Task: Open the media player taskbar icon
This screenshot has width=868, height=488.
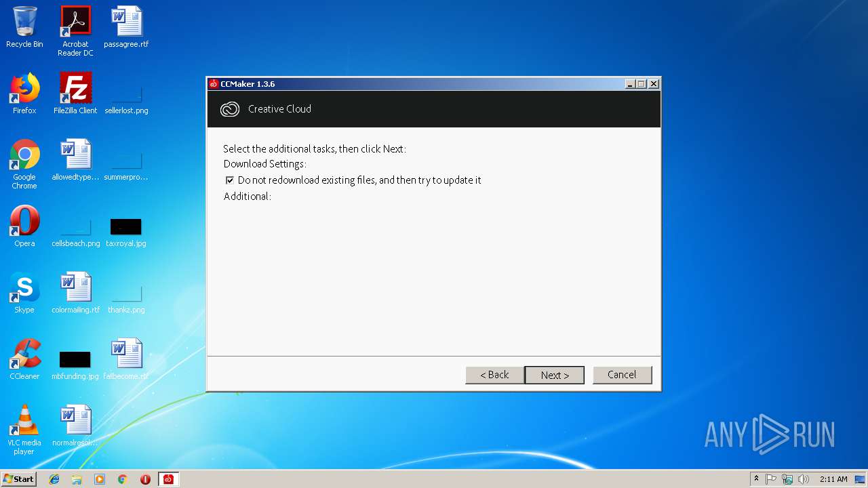Action: click(100, 479)
